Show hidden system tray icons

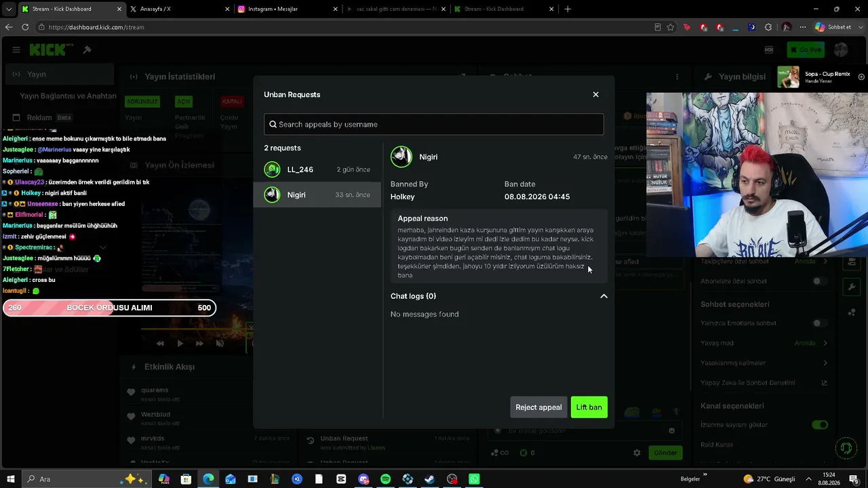808,479
